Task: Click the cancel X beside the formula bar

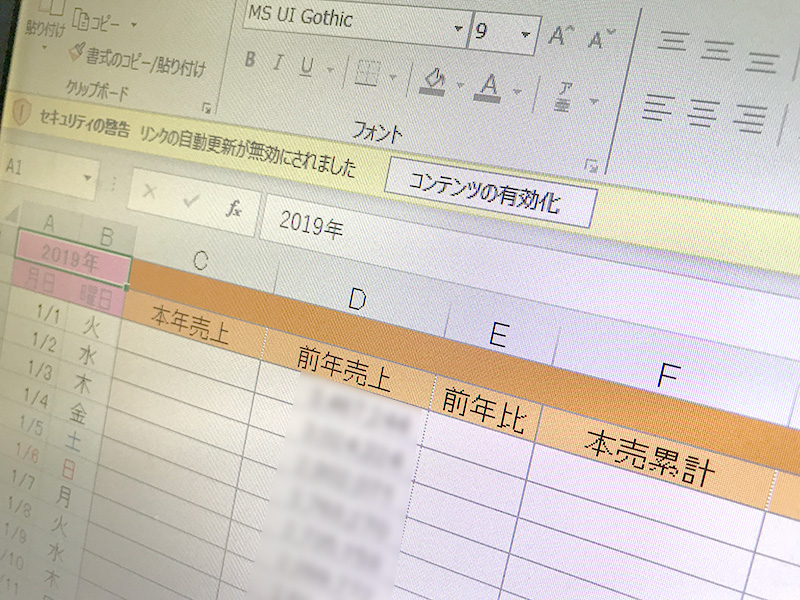Action: pos(150,192)
